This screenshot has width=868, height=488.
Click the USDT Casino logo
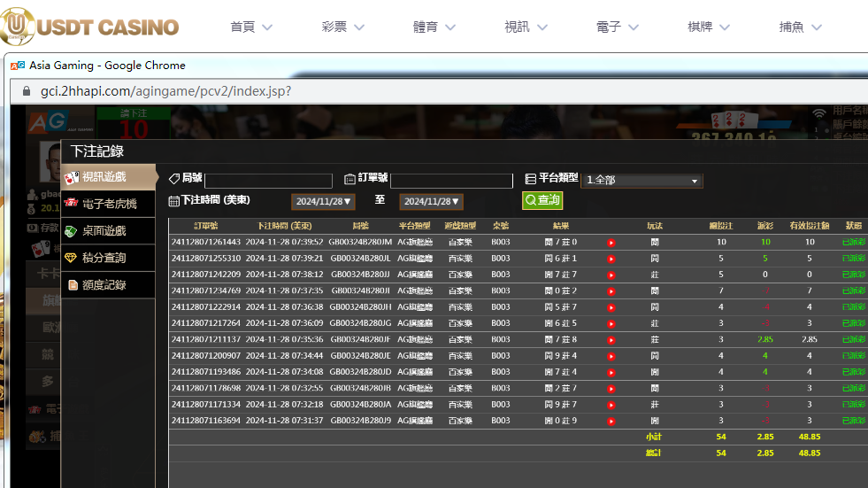[90, 27]
